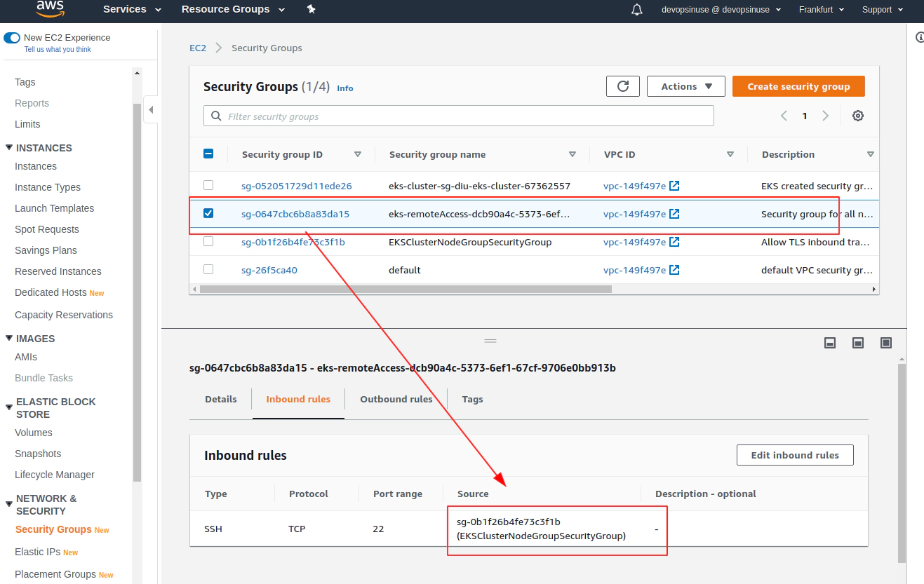The image size is (924, 584).
Task: Open external link icon for the eks-remoteAccess row VPC
Action: coord(674,214)
